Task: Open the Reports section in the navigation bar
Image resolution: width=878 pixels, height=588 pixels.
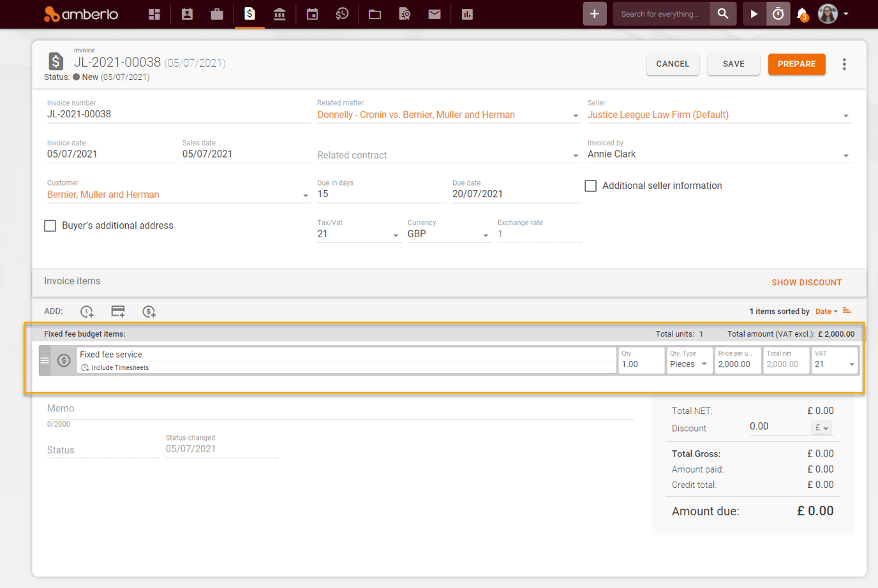Action: point(467,13)
